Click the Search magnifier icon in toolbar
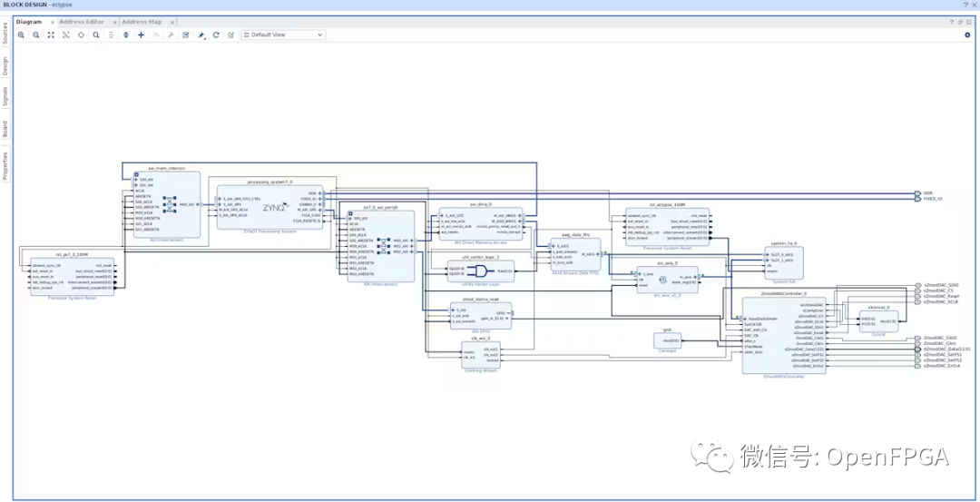This screenshot has height=502, width=980. coord(96,35)
